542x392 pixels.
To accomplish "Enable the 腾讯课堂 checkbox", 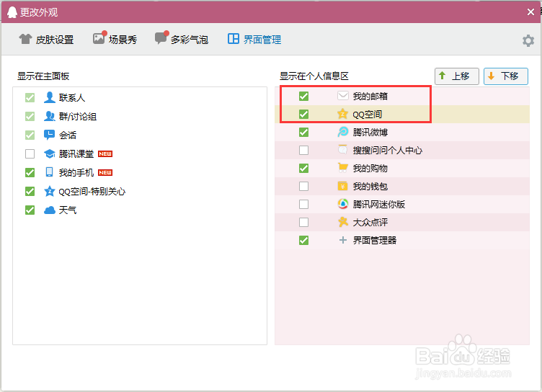I will click(x=30, y=153).
